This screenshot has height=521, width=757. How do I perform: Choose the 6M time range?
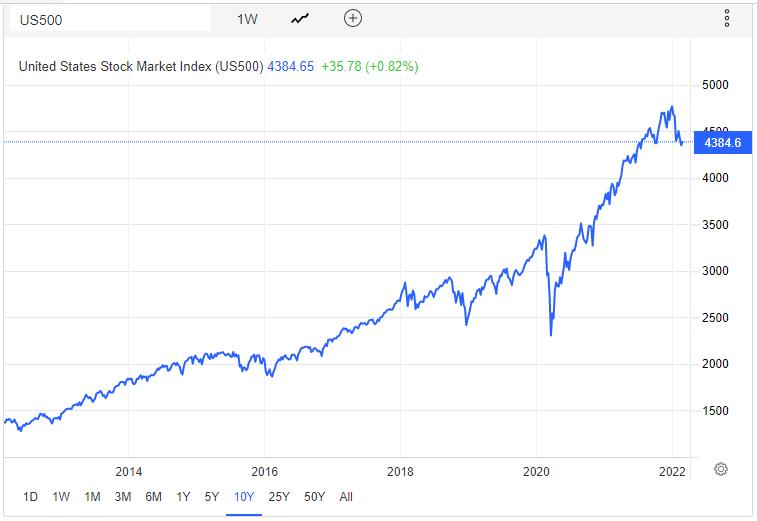tap(153, 496)
